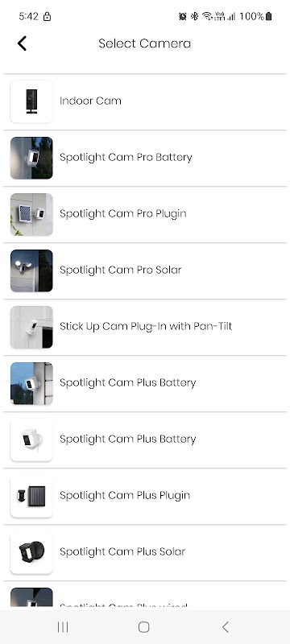Choose Spotlight Cam Plus Plugin
Viewport: 290px width, 644px height.
pyautogui.click(x=125, y=495)
